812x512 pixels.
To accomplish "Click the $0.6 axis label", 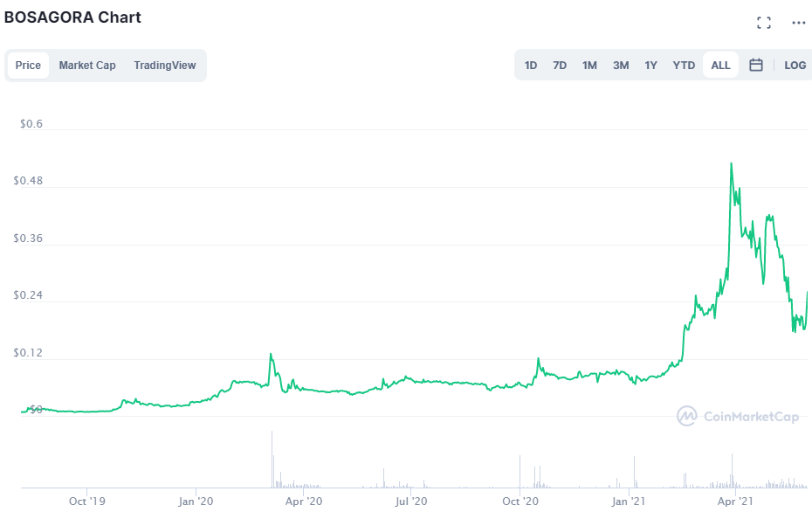I will tap(31, 124).
